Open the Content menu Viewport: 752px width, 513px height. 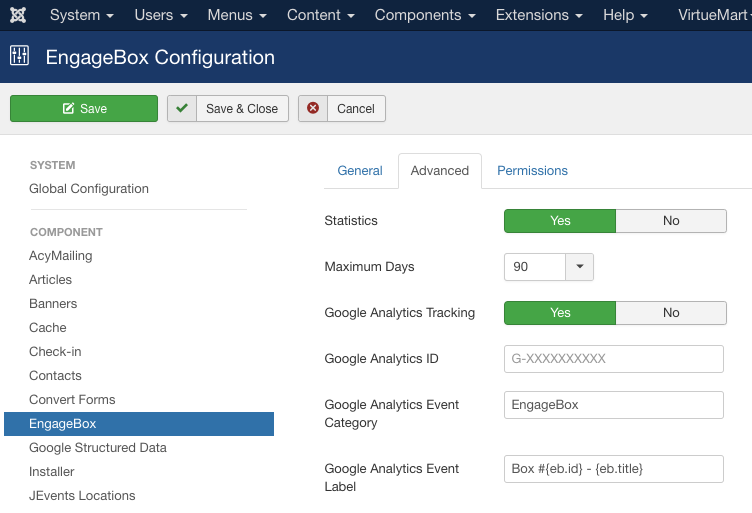[x=320, y=15]
